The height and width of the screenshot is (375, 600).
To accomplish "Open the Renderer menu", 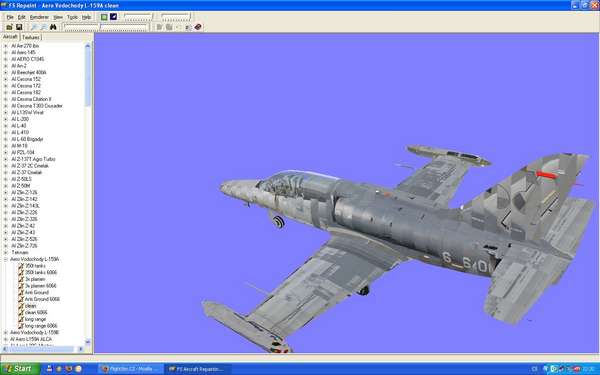I will pos(39,17).
